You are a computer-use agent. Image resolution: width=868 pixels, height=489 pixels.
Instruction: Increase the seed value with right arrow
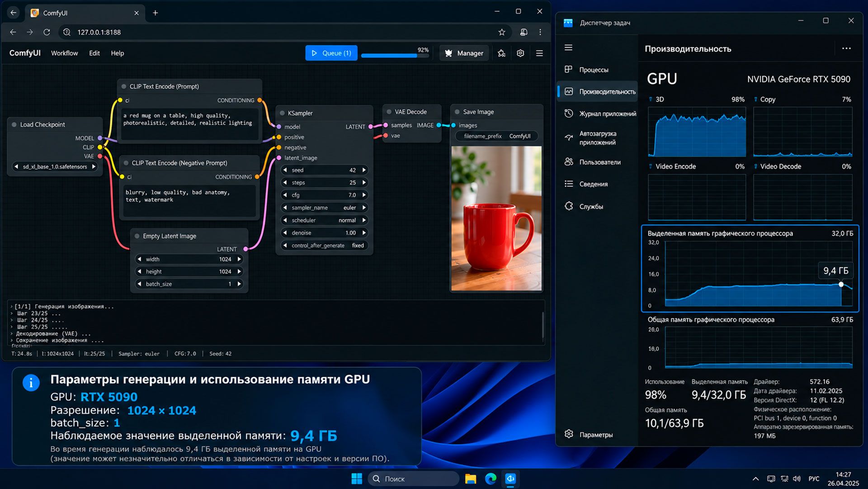pos(364,170)
